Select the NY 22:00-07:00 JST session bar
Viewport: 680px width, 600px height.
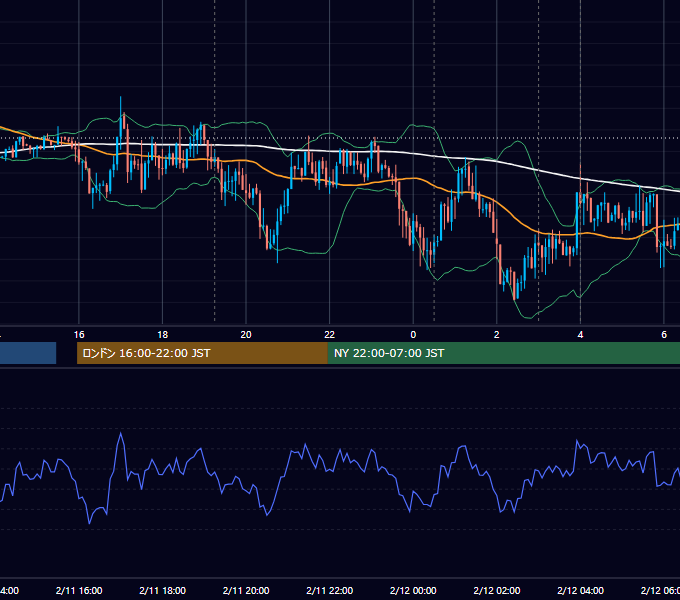pos(503,353)
